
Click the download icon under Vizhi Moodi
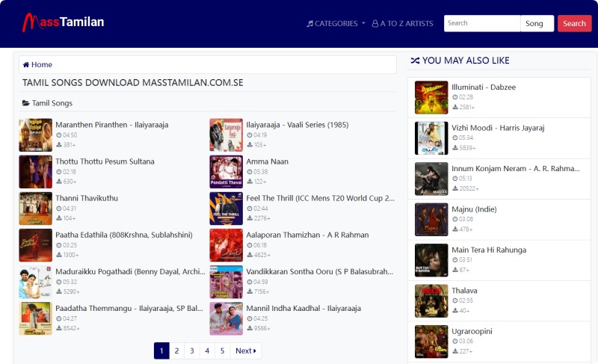pos(455,147)
